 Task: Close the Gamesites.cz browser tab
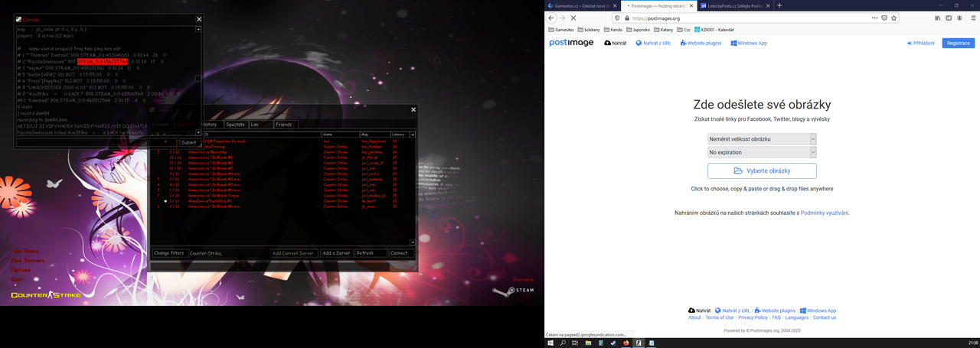(x=616, y=5)
